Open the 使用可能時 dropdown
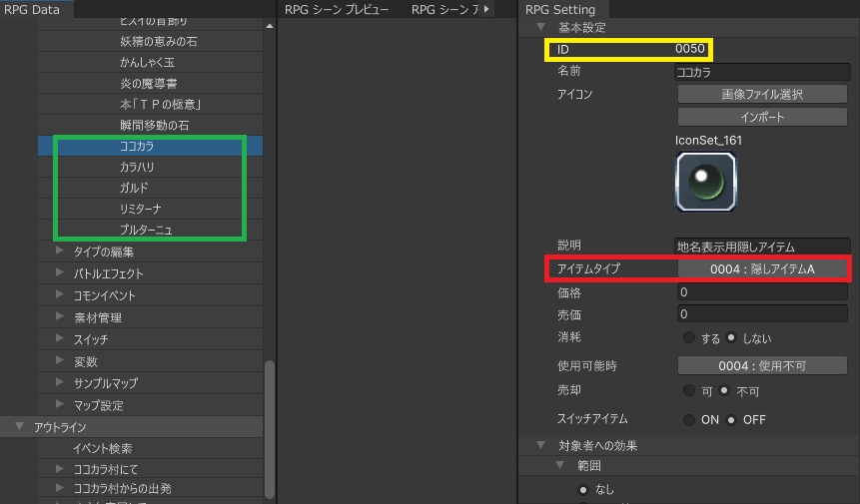 (763, 366)
